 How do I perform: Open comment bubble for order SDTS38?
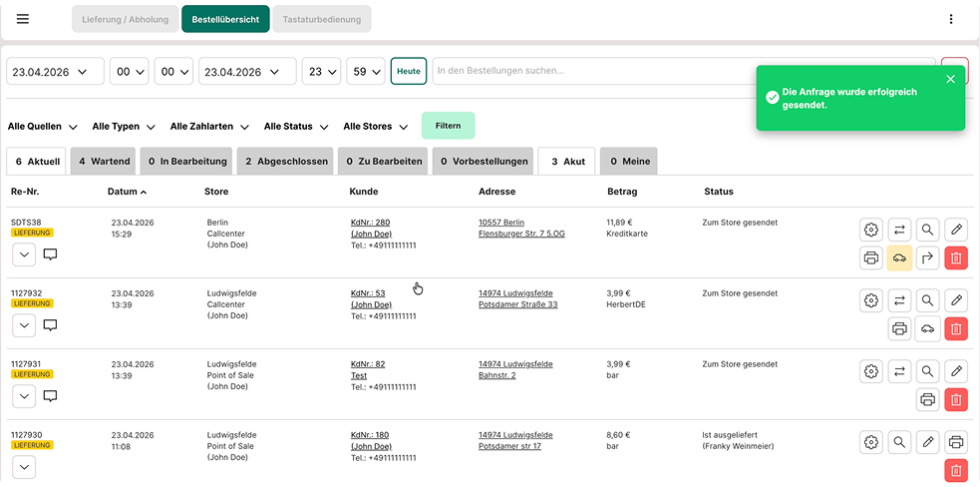51,254
